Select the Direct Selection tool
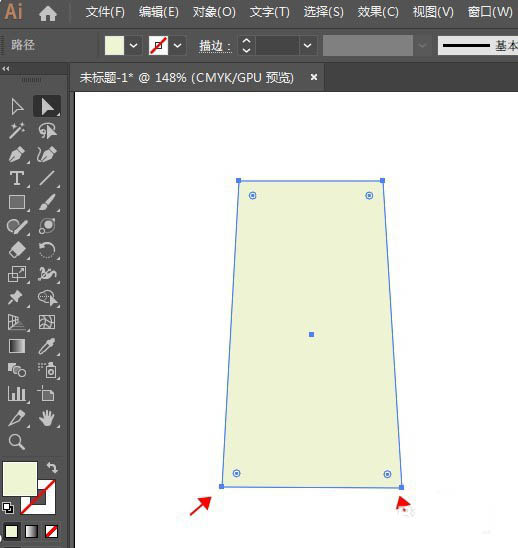Viewport: 518px width, 548px height. [x=47, y=106]
